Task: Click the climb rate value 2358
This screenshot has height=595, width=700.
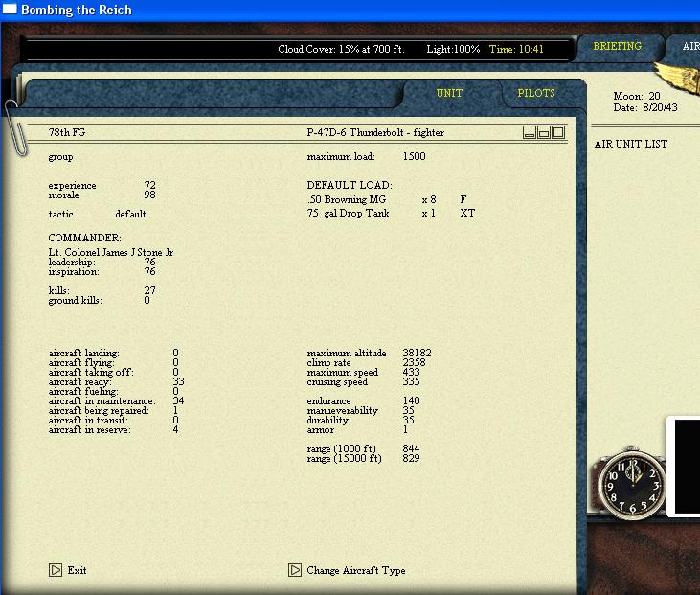Action: pos(415,362)
